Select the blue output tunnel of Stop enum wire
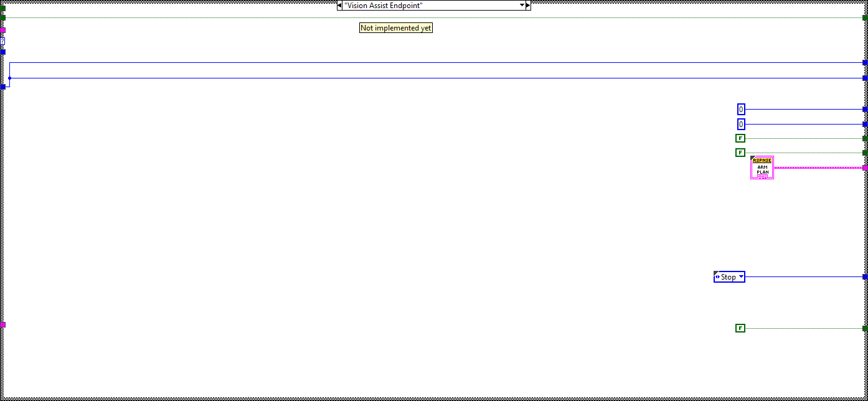The width and height of the screenshot is (868, 401). [865, 276]
